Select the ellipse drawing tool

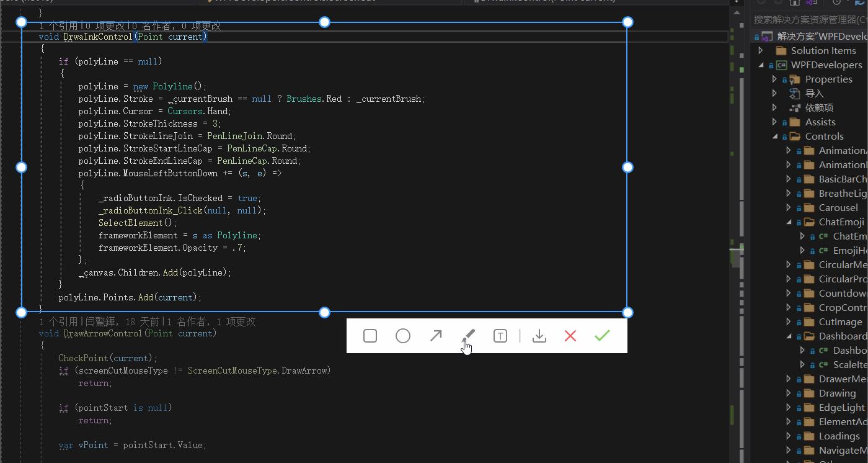click(402, 336)
